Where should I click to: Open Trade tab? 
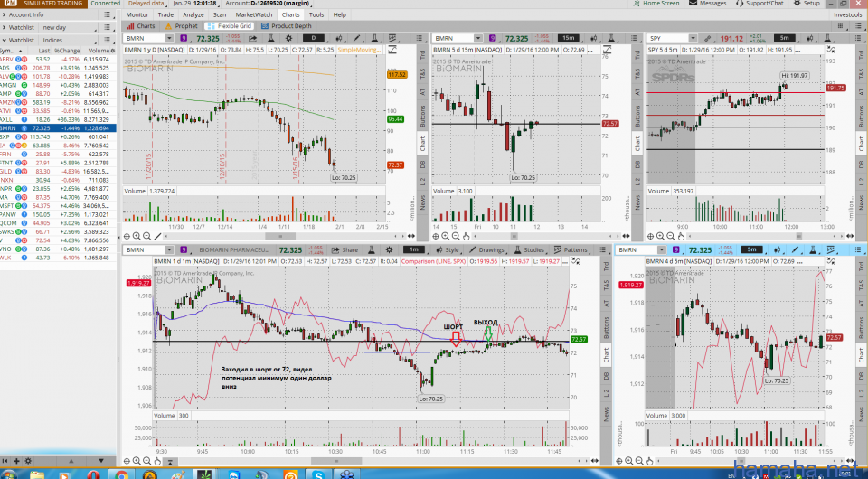pyautogui.click(x=165, y=15)
